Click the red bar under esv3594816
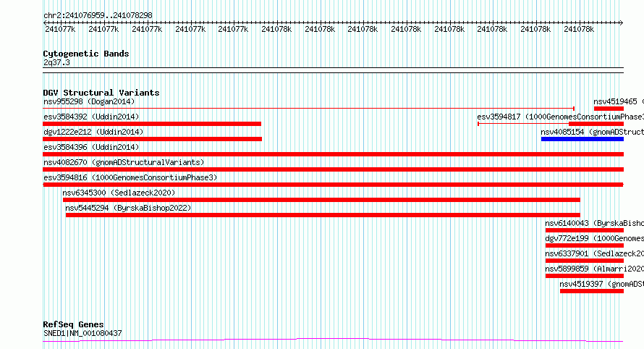Viewport: 644px width, 349px height. 334,185
